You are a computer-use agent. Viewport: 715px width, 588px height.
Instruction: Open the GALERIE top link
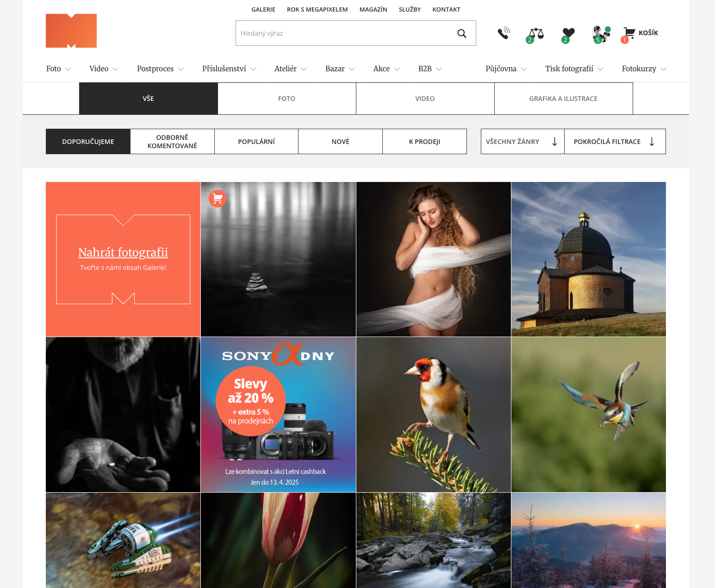tap(263, 9)
